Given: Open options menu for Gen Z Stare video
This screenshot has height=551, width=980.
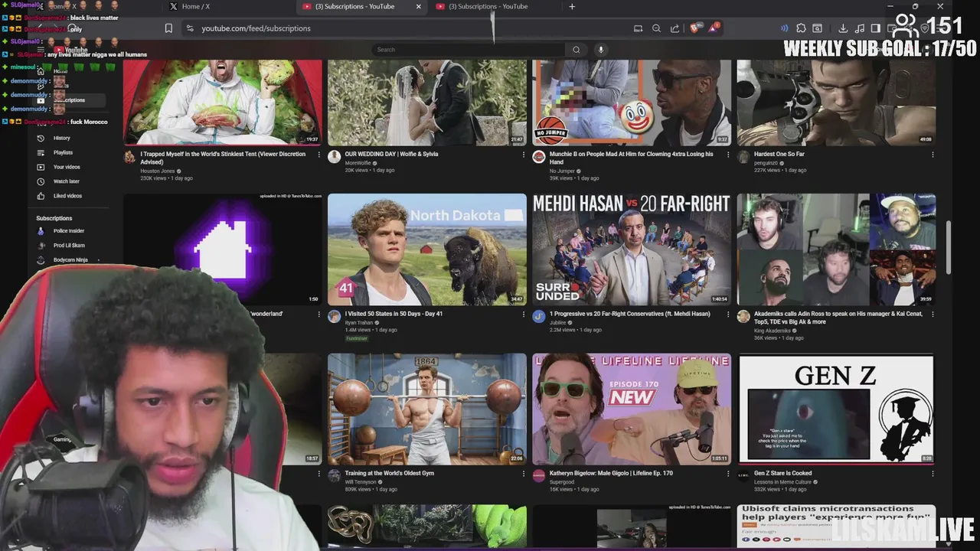Looking at the screenshot, I should (x=933, y=474).
